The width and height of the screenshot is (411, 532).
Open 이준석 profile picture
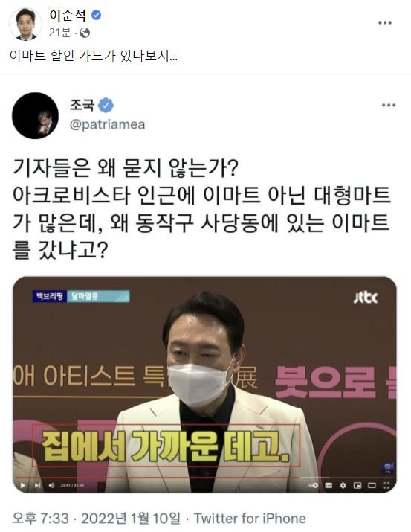click(x=25, y=24)
